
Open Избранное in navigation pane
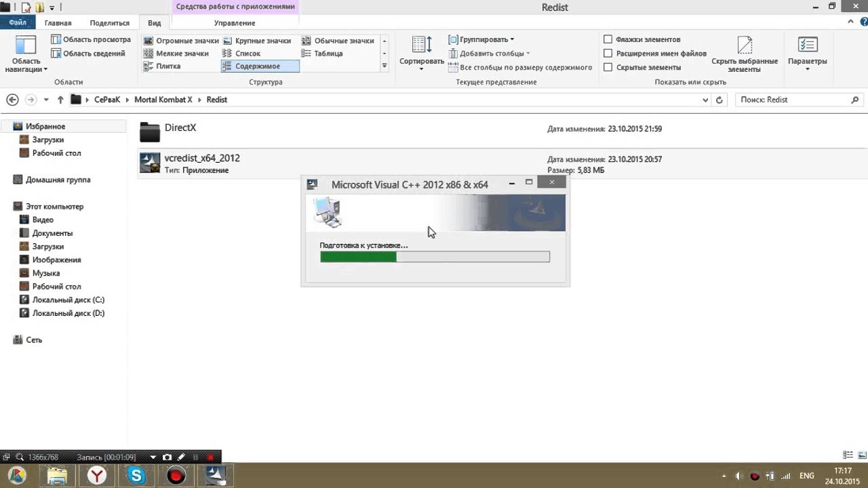pyautogui.click(x=45, y=127)
